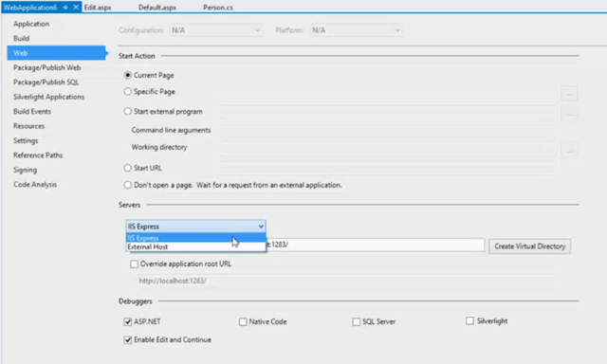Open the Code Analysis page
Viewport: 607px width, 364px height.
(35, 185)
